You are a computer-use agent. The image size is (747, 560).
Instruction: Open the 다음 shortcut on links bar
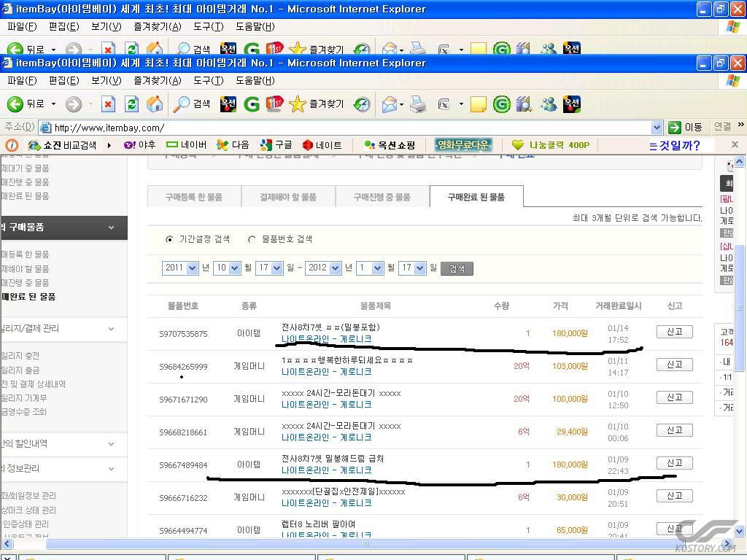[x=233, y=145]
